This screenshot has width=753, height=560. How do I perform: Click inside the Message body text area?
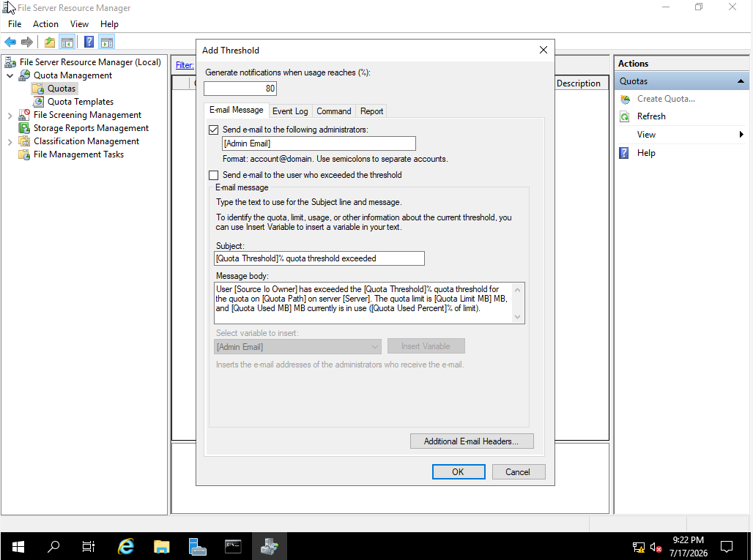[363, 303]
